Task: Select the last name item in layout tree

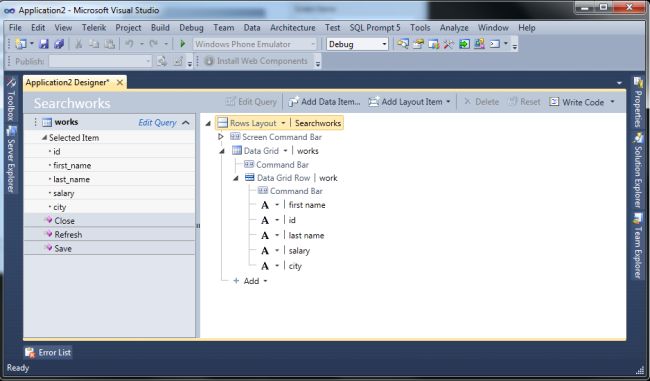Action: [x=306, y=235]
